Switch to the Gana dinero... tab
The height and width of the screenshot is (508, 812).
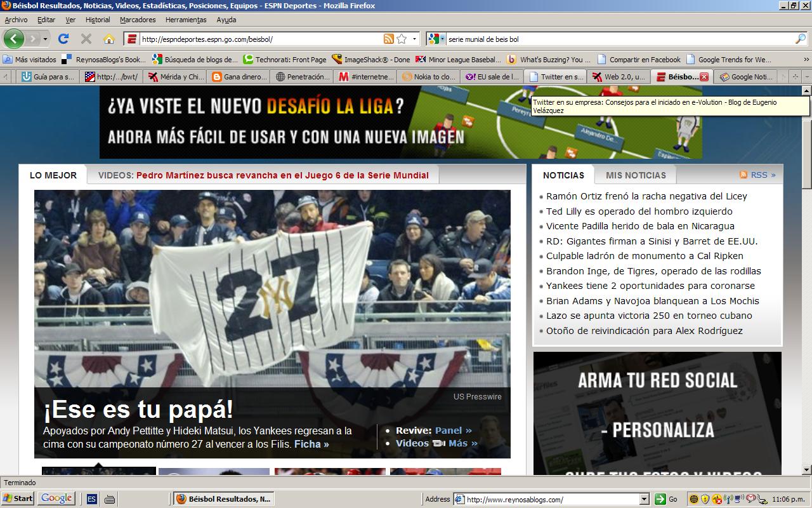[239, 77]
